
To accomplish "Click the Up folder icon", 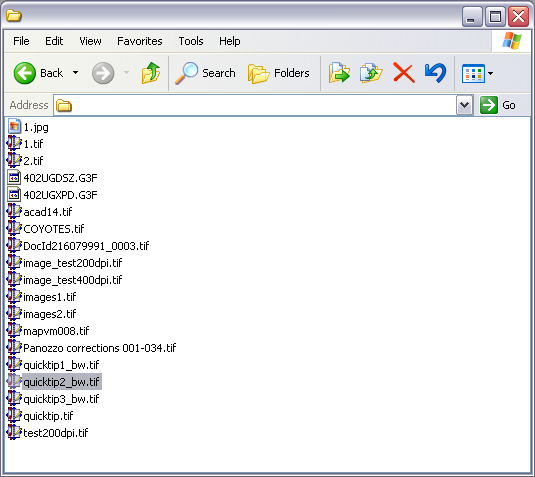I will (x=150, y=73).
